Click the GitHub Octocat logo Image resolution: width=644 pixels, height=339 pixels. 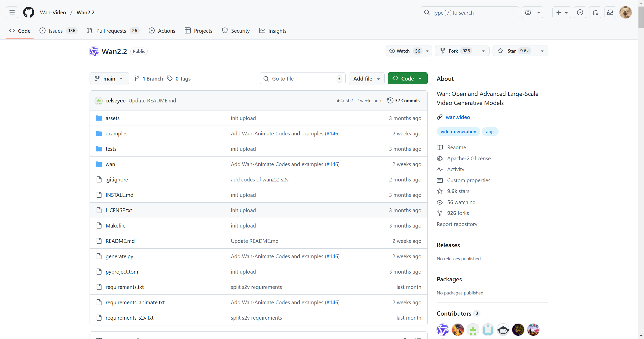tap(28, 12)
